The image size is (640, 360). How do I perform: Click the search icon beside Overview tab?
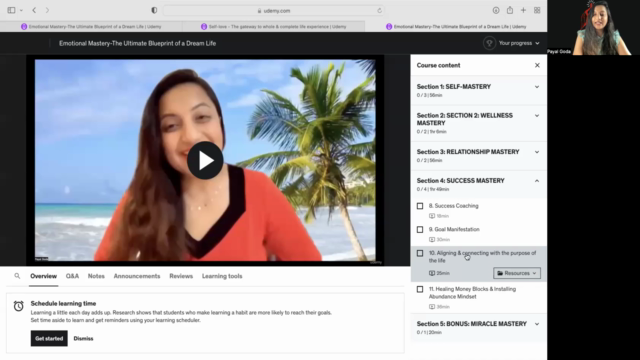[17, 276]
